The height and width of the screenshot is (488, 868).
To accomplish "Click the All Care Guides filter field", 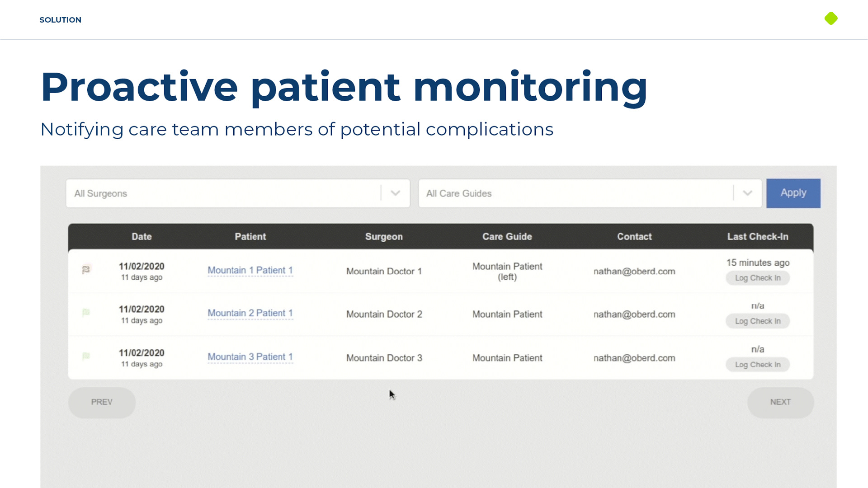I will tap(575, 193).
